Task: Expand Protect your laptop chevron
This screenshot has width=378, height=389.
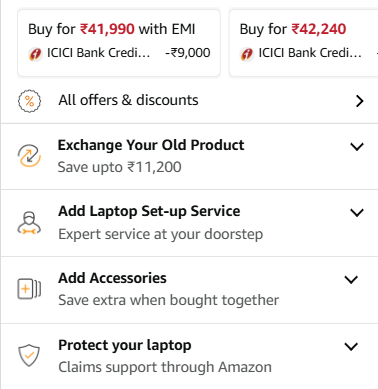Action: pos(351,346)
